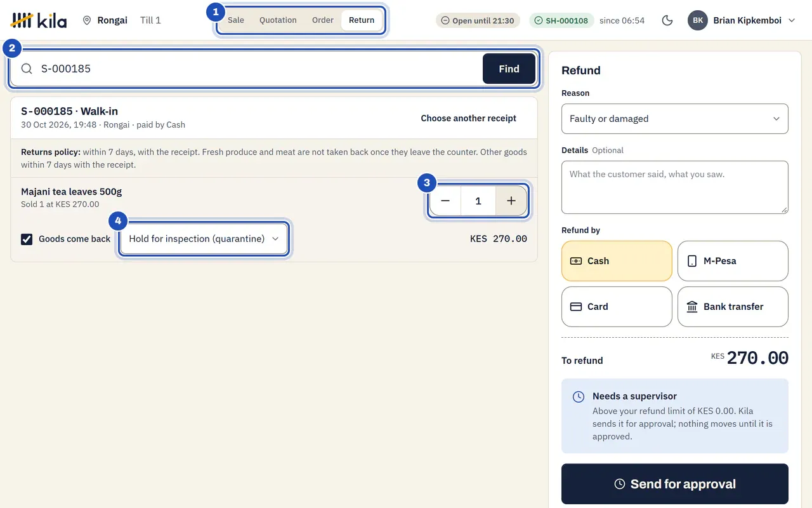Viewport: 812px width, 508px height.
Task: Click the magnifier icon in the receipt search
Action: 27,69
